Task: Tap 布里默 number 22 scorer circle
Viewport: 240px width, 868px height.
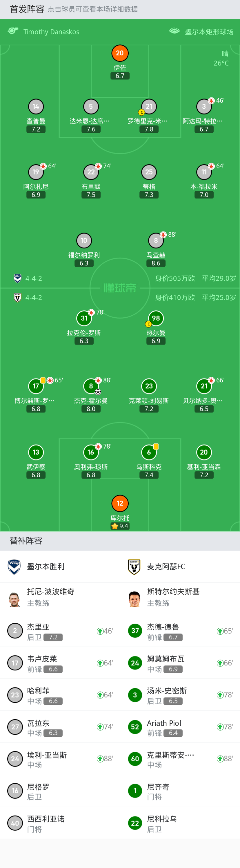Action: click(x=91, y=172)
